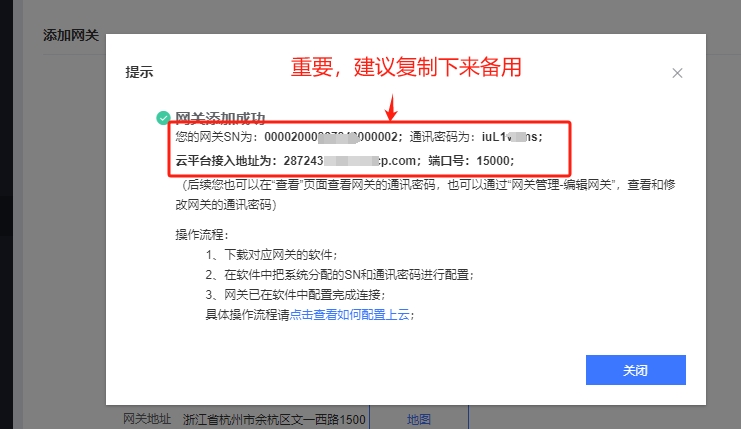
Task: Click step 2 about configuring SN和通讯密码
Action: pyautogui.click(x=340, y=275)
